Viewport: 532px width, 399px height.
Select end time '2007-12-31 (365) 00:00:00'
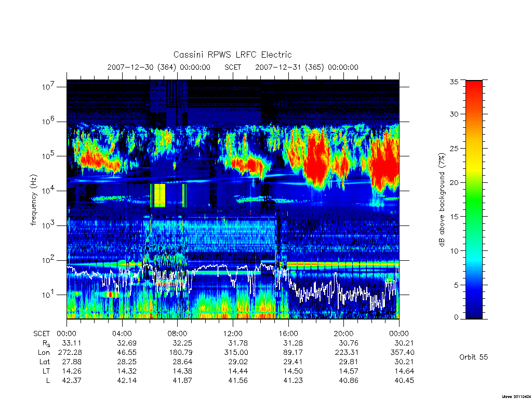[307, 67]
